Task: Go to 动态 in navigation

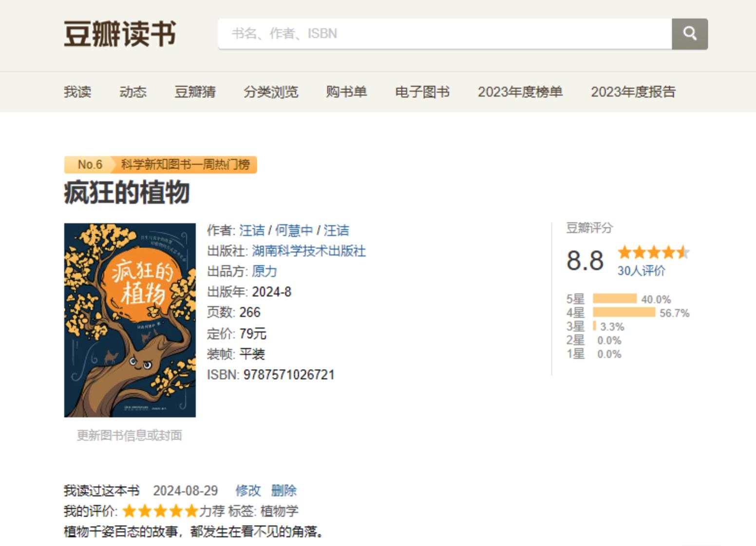Action: pyautogui.click(x=132, y=92)
